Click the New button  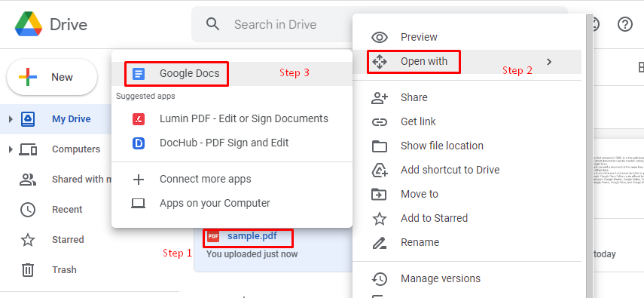point(52,78)
